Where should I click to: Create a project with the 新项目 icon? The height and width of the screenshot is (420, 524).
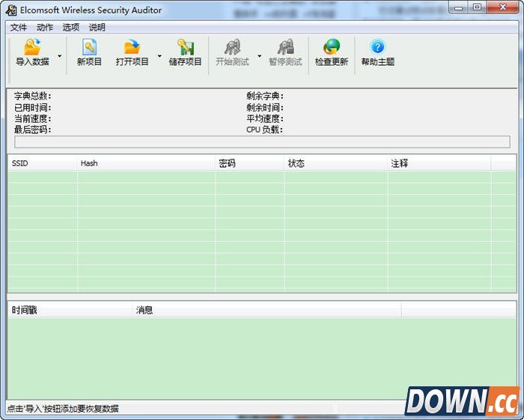(89, 47)
